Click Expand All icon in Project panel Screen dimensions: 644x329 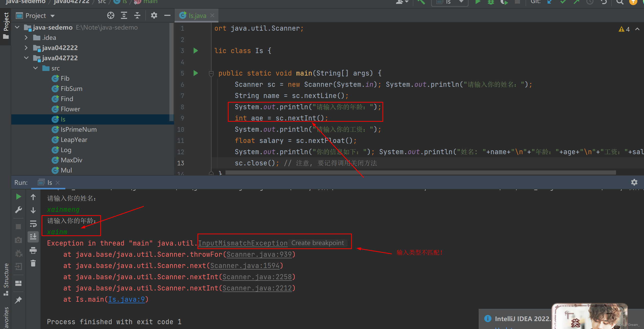point(124,16)
